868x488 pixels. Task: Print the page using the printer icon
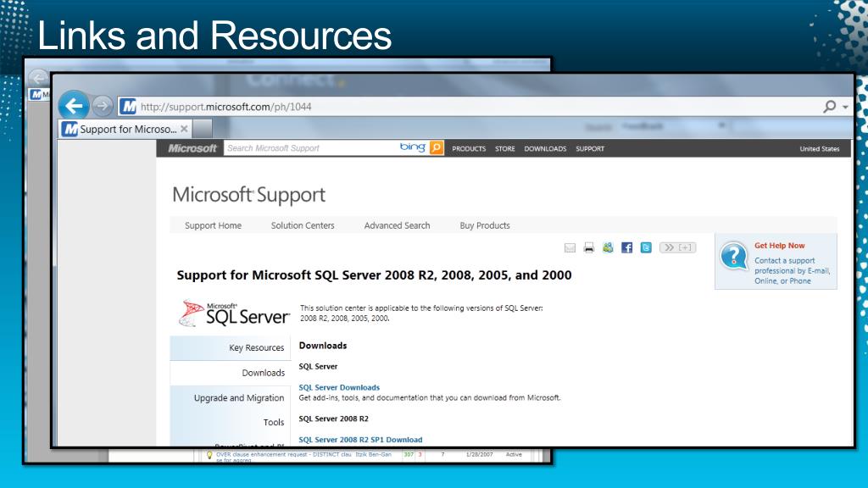pyautogui.click(x=589, y=248)
